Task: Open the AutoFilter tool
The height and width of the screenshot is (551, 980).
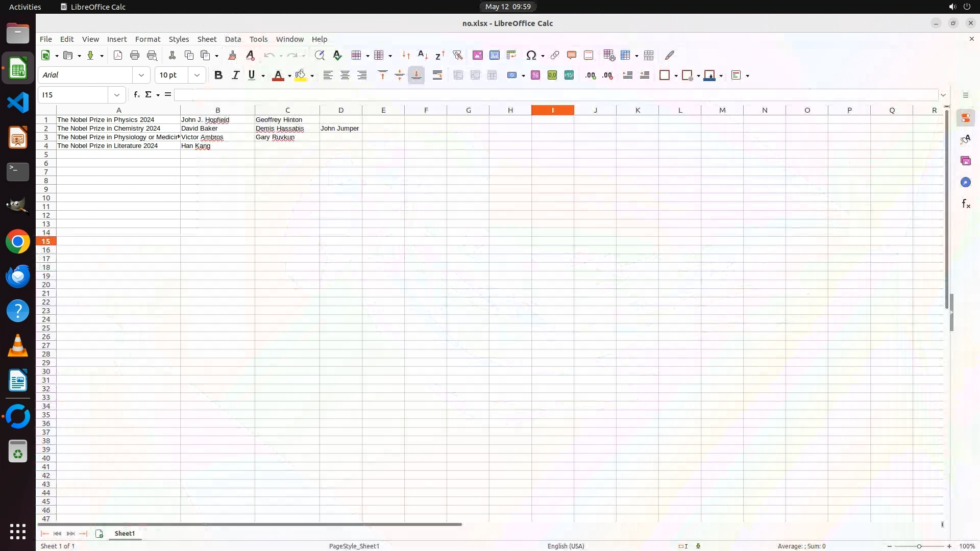Action: 457,55
